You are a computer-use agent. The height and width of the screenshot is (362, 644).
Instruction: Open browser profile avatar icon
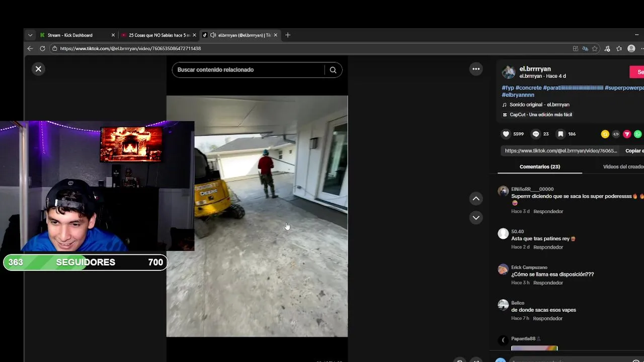point(631,49)
